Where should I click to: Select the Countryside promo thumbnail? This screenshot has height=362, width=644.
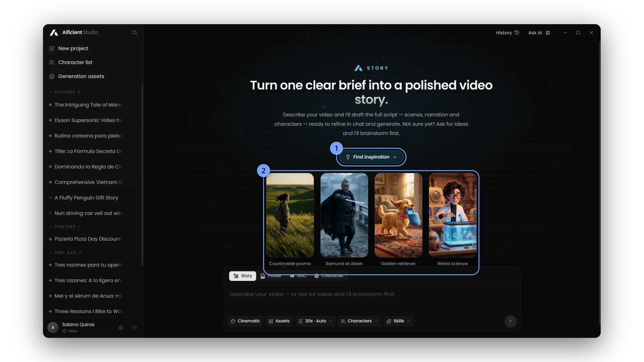[290, 216]
